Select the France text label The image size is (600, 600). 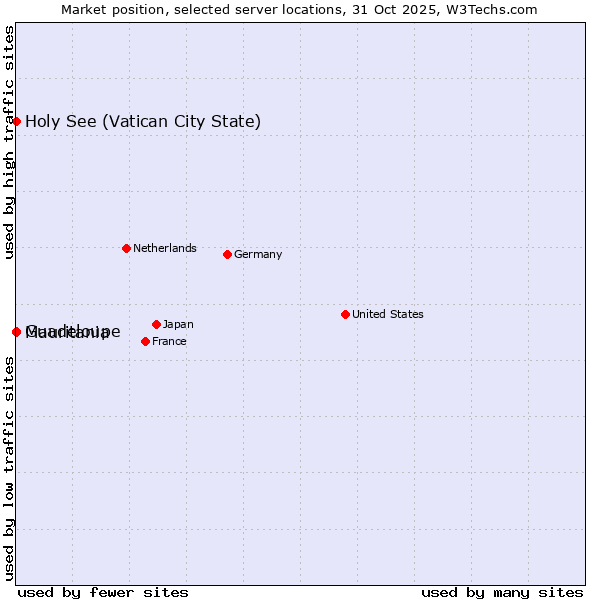(x=169, y=341)
